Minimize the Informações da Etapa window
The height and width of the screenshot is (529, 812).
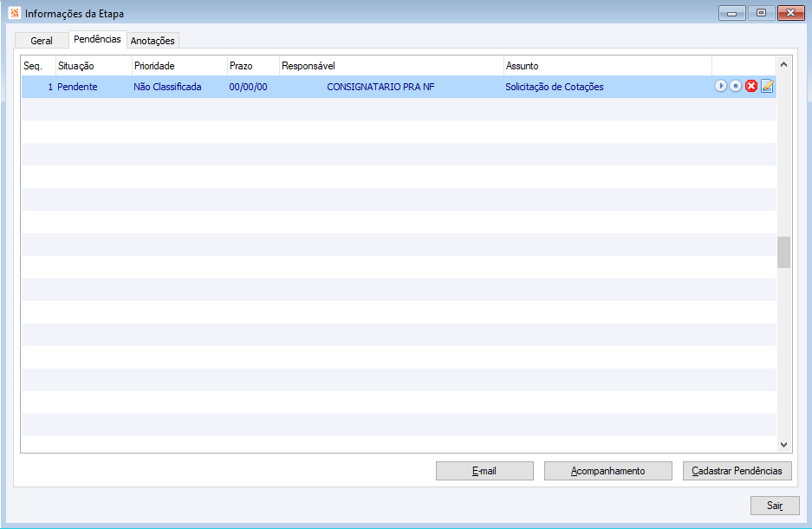(731, 13)
